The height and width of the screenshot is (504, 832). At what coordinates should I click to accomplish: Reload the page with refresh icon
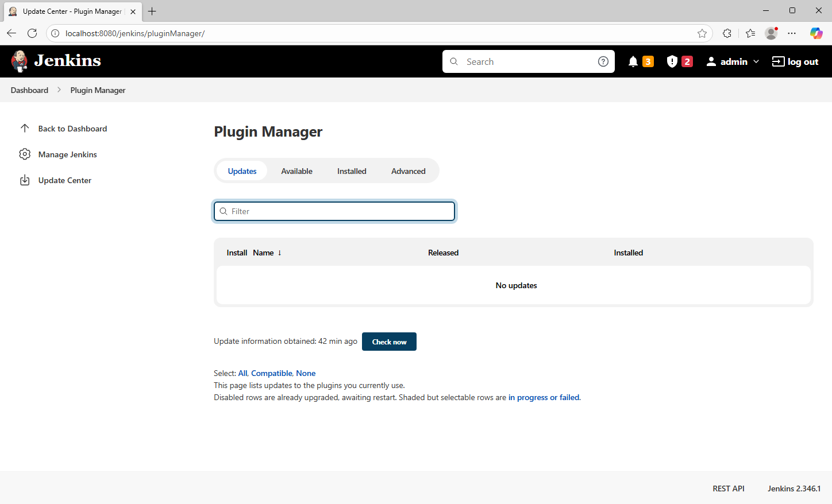32,33
